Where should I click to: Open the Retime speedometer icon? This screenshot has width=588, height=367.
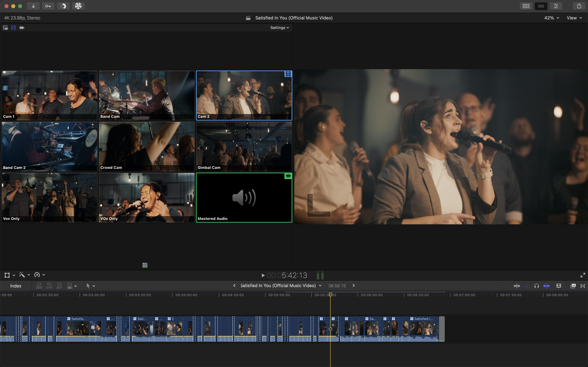click(x=37, y=275)
